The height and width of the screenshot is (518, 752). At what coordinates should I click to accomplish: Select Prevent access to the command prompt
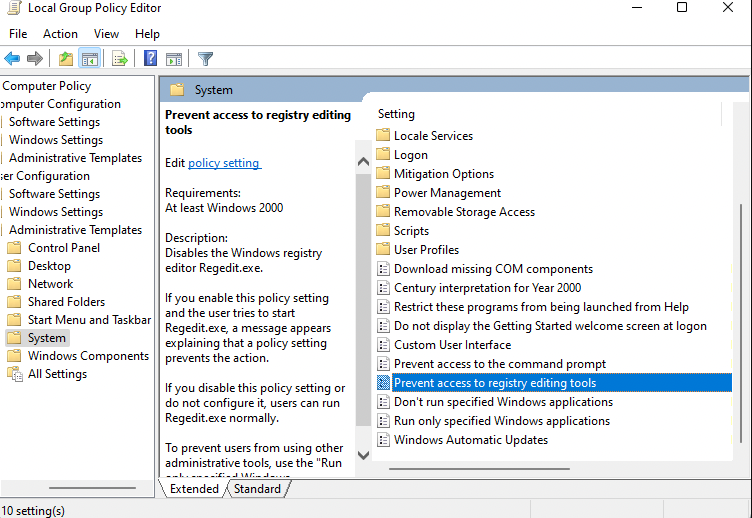(500, 364)
